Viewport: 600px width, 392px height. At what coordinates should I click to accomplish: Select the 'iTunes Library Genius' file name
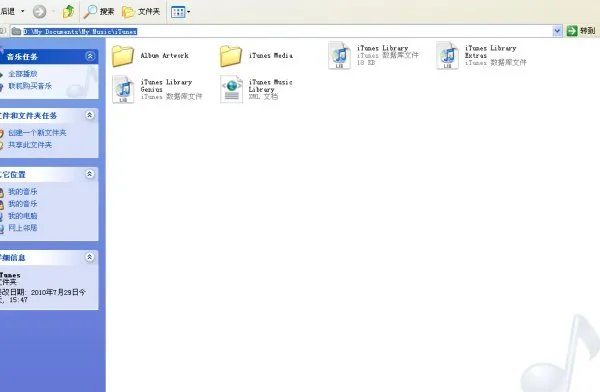[166, 86]
